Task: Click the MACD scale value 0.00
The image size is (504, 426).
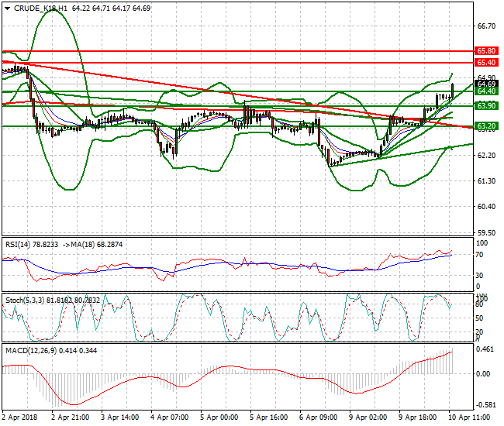Action: tap(484, 374)
